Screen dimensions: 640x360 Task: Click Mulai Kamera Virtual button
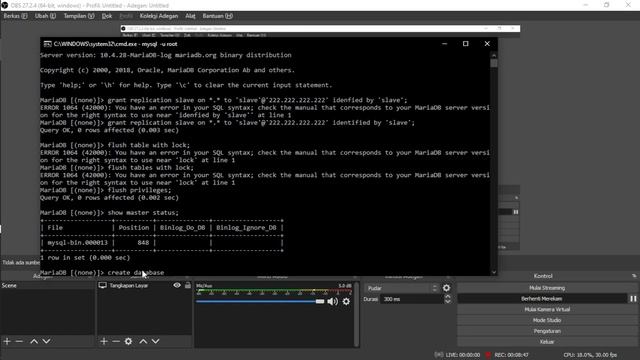coord(547,309)
